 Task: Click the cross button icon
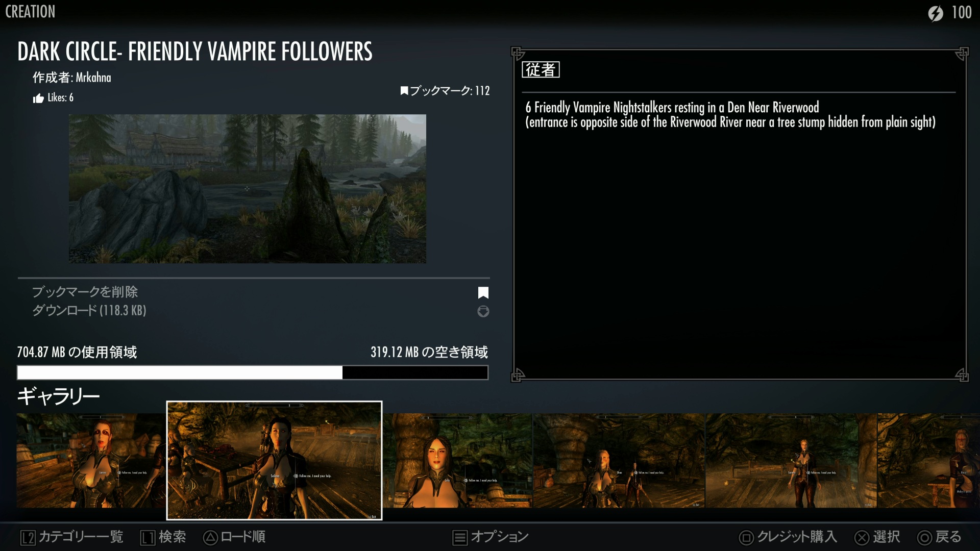(862, 538)
